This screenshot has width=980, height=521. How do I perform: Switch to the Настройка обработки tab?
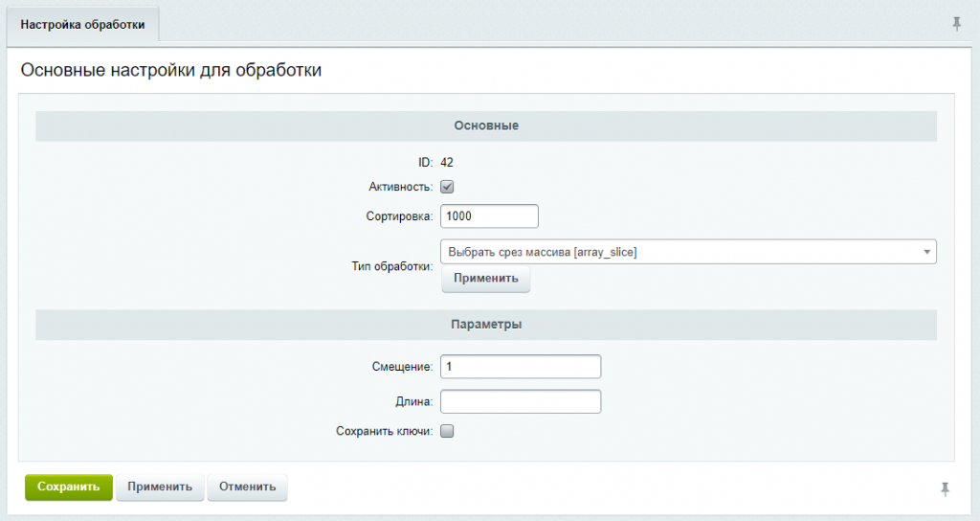(82, 25)
